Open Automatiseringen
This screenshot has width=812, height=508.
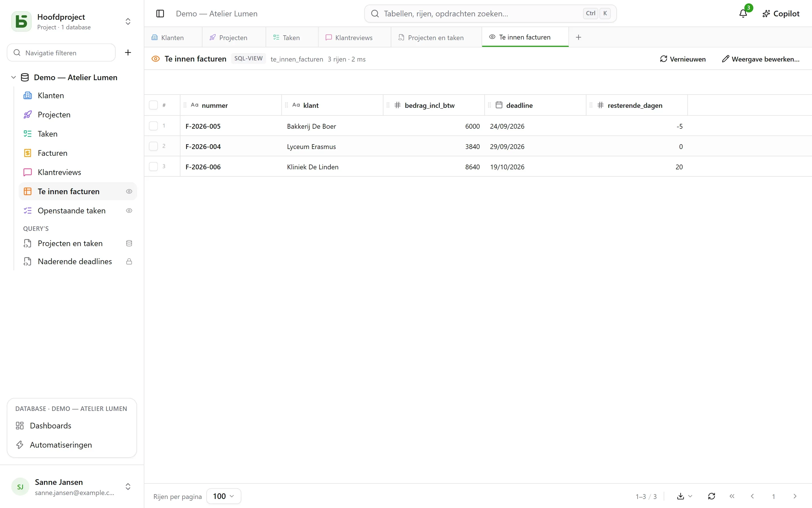click(72, 445)
